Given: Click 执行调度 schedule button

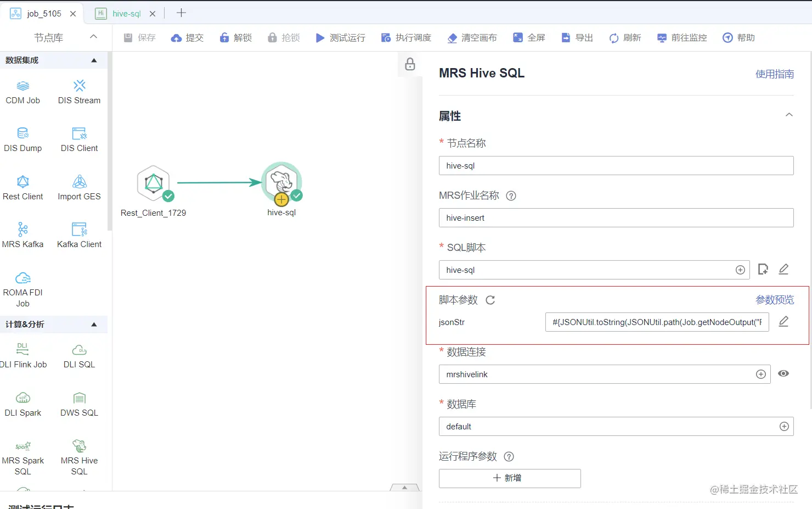Looking at the screenshot, I should (406, 37).
